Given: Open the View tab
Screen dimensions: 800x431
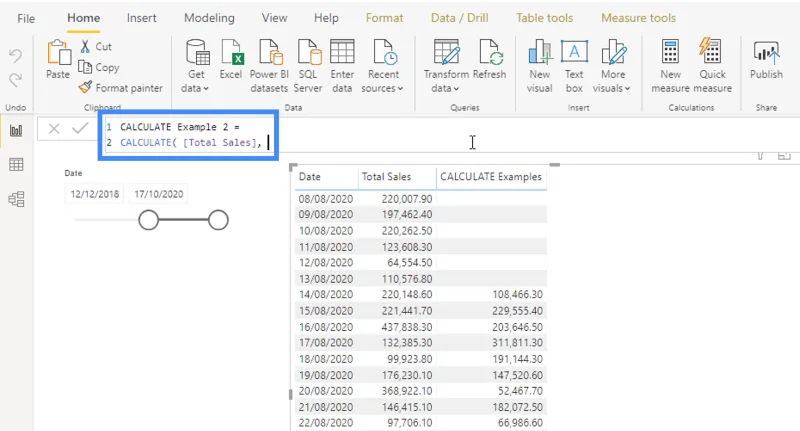Looking at the screenshot, I should [274, 18].
